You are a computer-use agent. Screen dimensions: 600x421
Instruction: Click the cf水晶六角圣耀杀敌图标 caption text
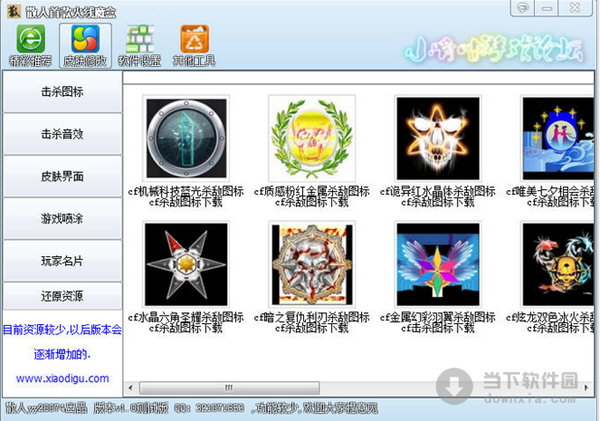(x=186, y=317)
